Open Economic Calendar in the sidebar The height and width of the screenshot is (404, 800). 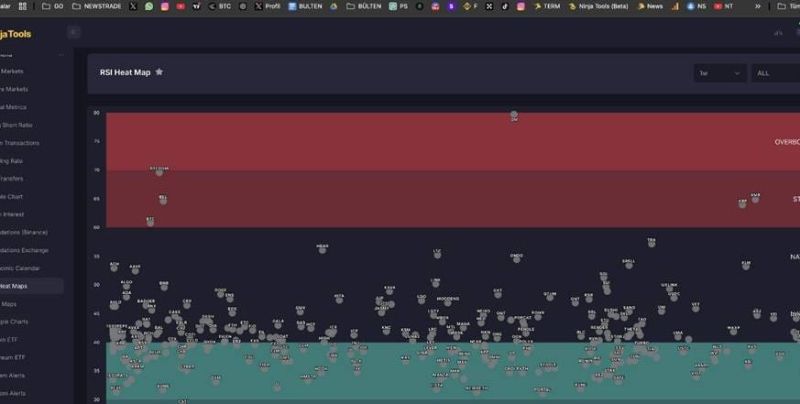click(20, 268)
